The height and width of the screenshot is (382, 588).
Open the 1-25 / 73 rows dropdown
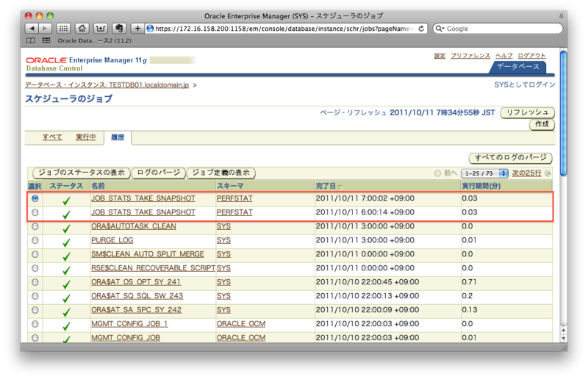coord(484,173)
